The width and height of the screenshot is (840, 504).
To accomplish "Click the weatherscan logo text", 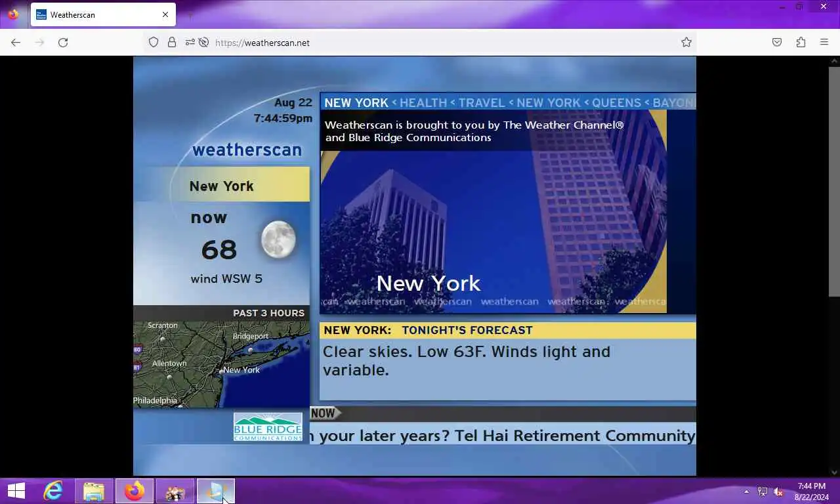I will click(x=247, y=150).
